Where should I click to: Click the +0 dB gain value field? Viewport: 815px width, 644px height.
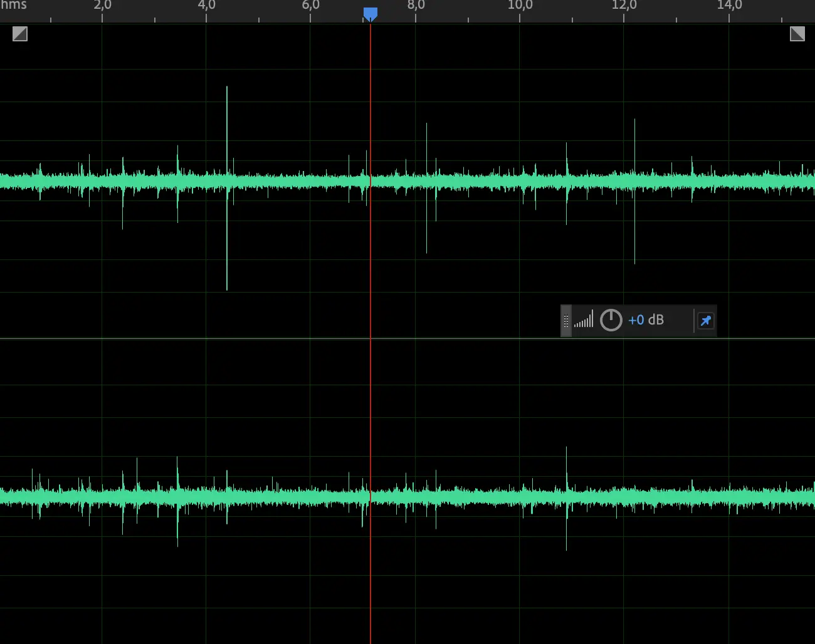pyautogui.click(x=646, y=320)
